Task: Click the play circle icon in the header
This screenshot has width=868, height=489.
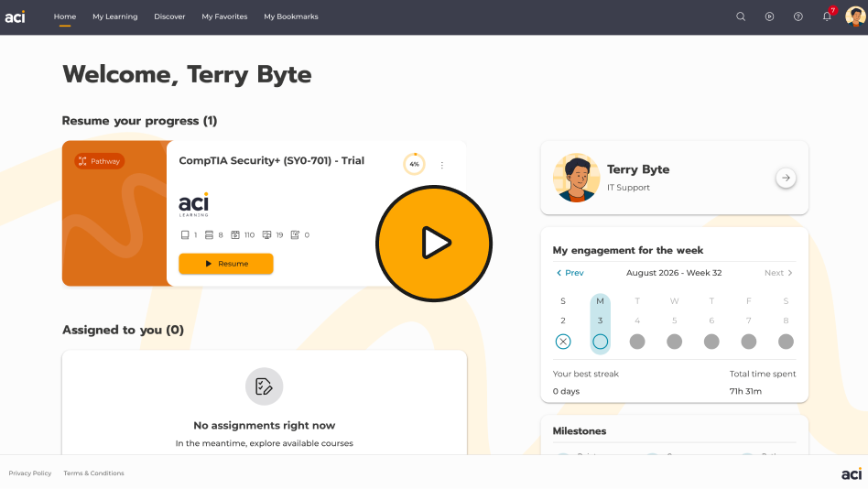Action: click(x=769, y=16)
